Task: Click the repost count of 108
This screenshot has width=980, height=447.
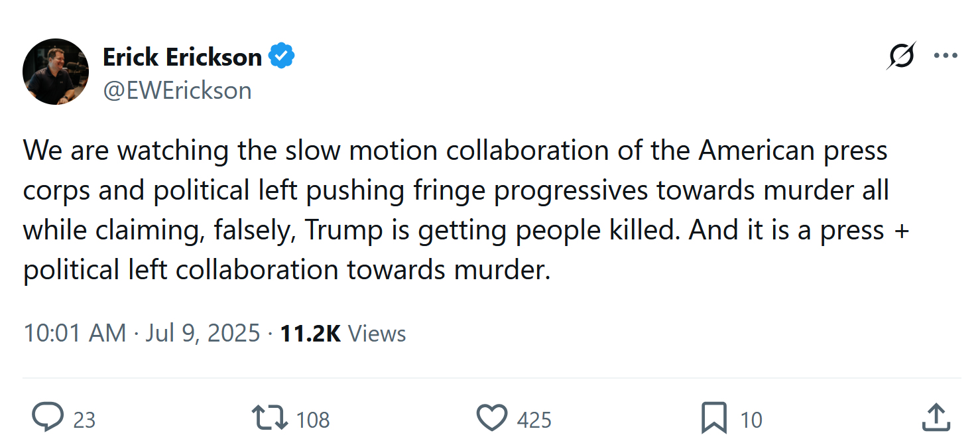Action: click(313, 420)
